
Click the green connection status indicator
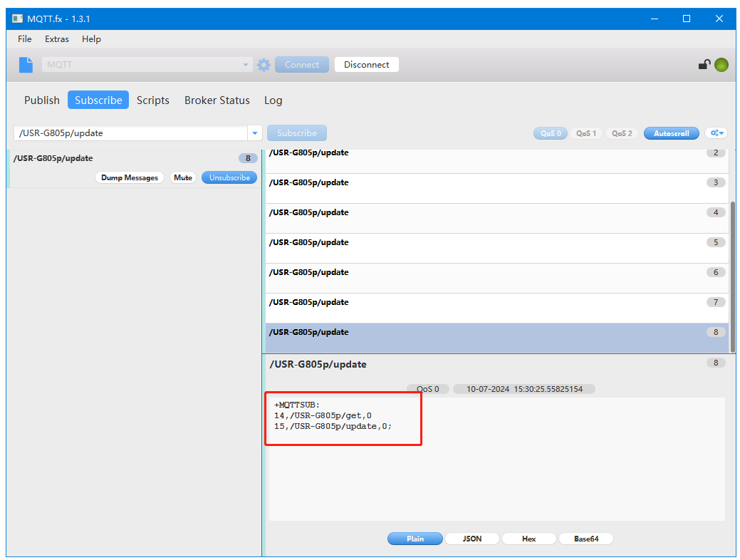coord(721,65)
